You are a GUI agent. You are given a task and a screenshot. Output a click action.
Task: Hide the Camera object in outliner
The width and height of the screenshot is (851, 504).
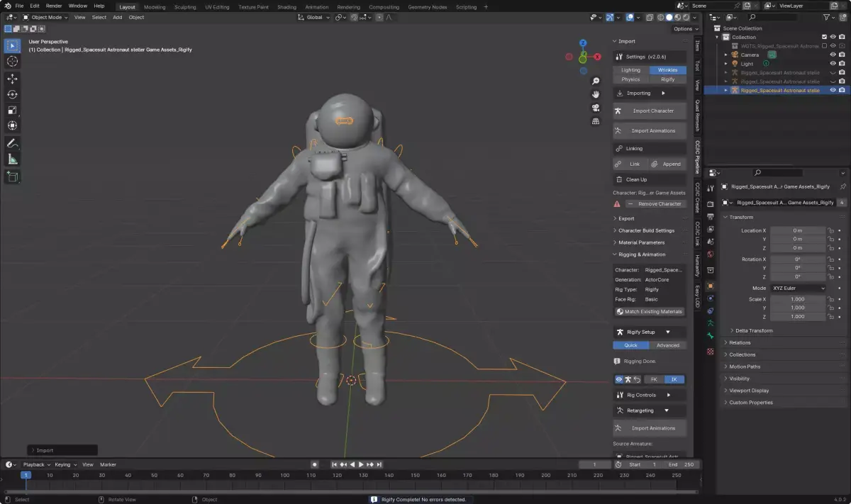[833, 55]
